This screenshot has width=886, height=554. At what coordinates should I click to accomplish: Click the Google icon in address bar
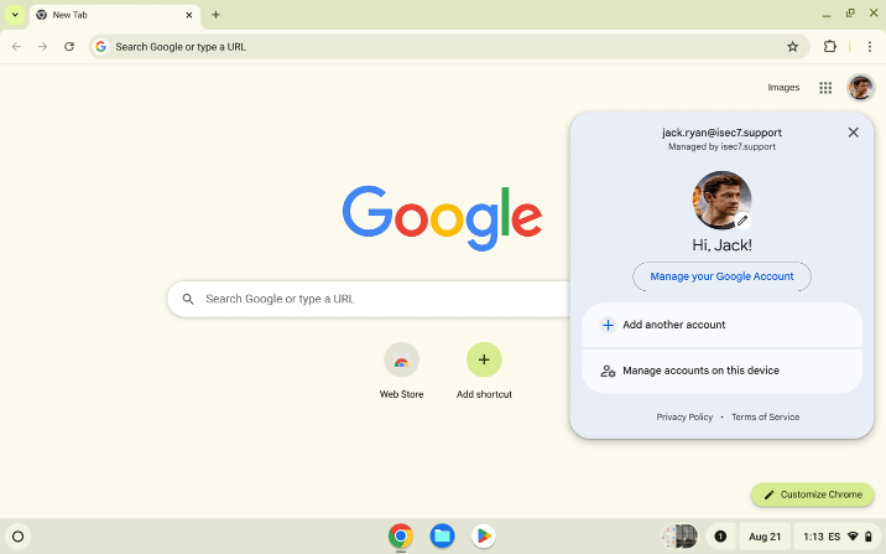(x=101, y=47)
